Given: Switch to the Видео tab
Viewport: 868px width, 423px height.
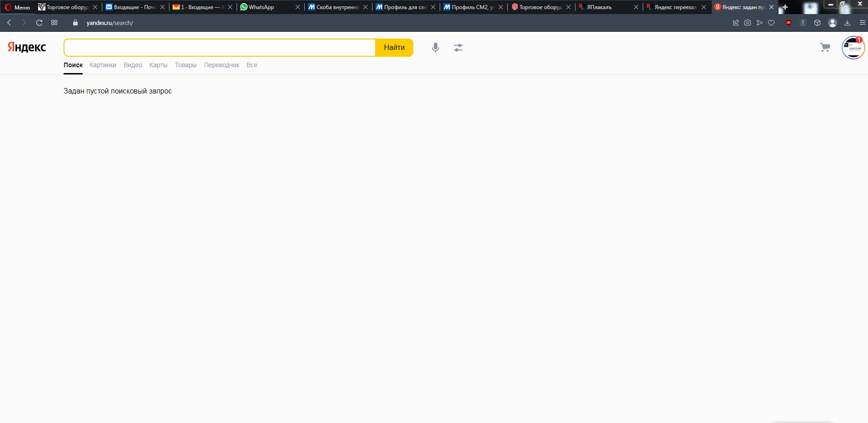Looking at the screenshot, I should coord(133,65).
